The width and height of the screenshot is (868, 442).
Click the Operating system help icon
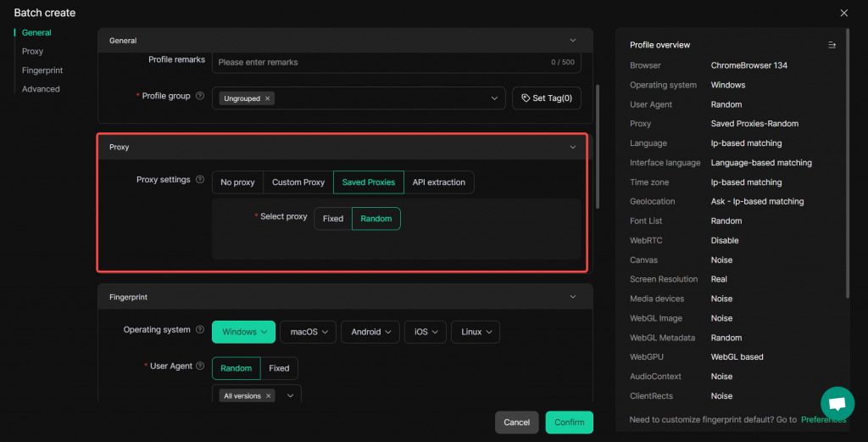[200, 330]
